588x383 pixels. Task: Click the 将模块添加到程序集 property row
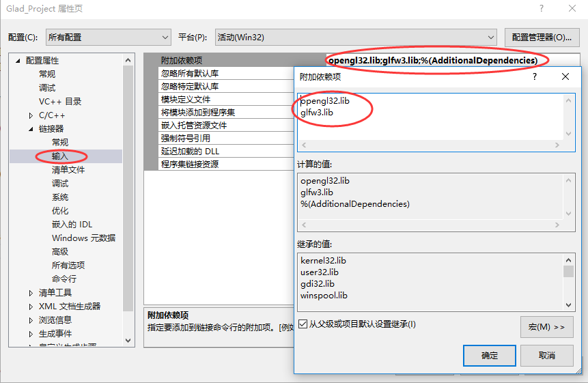click(x=226, y=113)
